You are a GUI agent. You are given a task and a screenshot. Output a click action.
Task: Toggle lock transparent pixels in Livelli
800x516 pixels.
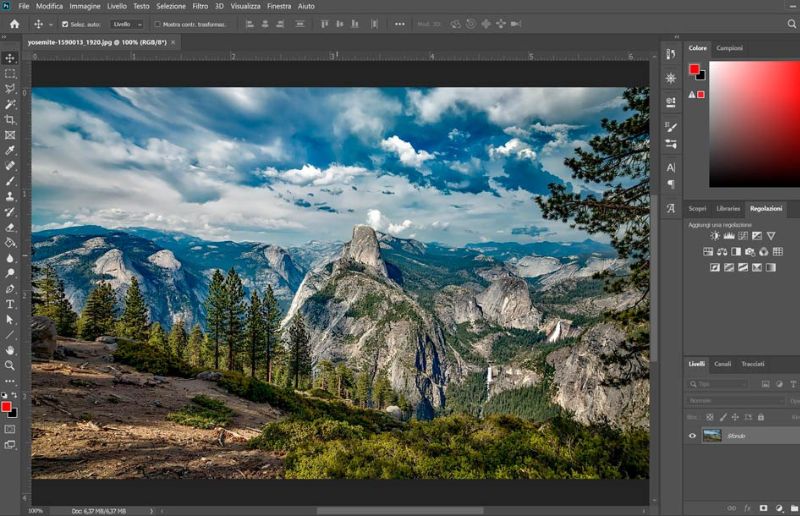pyautogui.click(x=710, y=417)
